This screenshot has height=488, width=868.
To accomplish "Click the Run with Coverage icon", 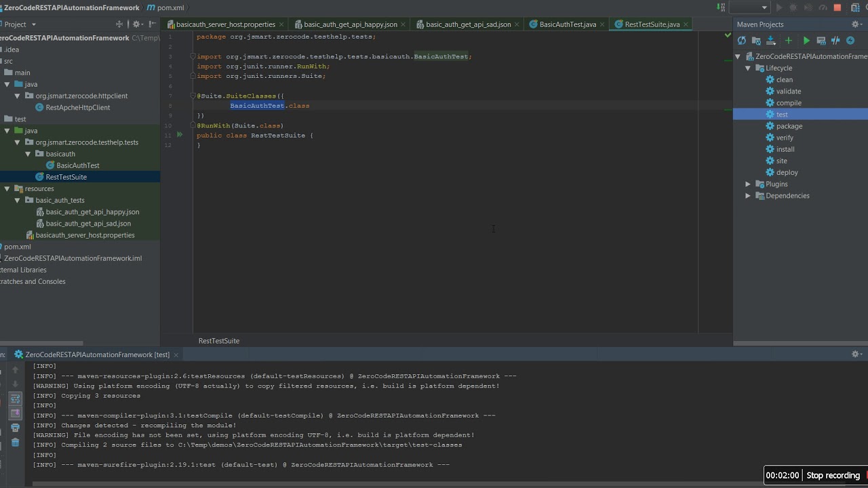I will [808, 7].
